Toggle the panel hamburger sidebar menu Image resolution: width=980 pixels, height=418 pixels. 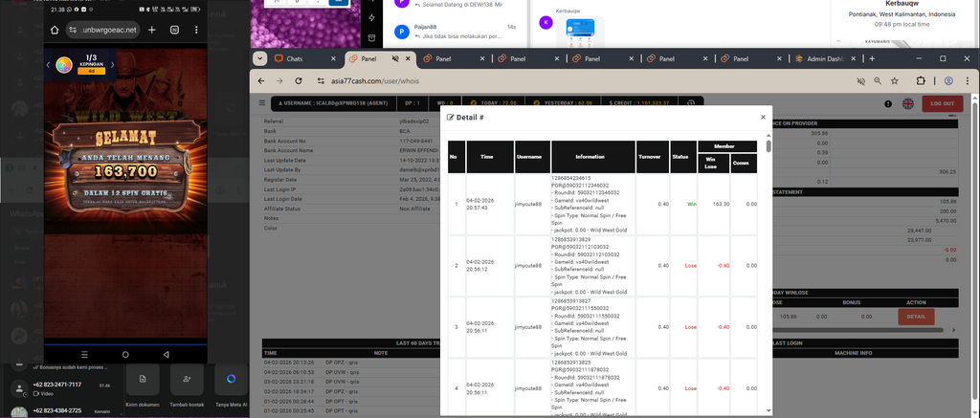[x=262, y=103]
